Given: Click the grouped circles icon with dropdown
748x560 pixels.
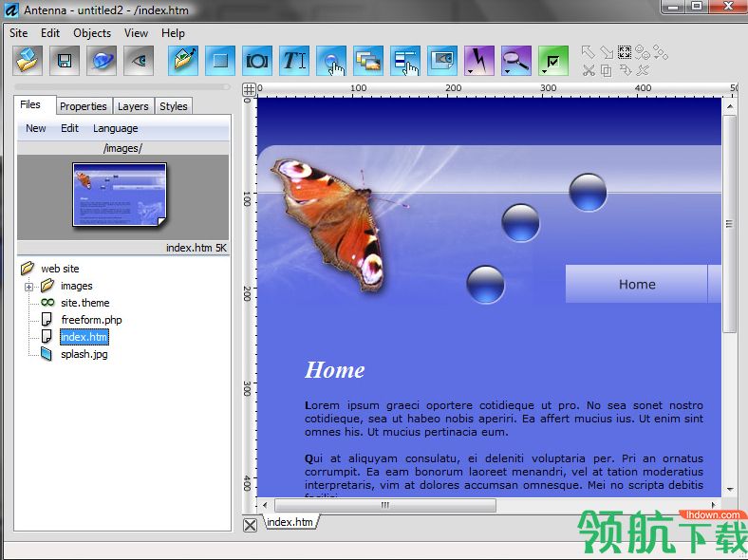Looking at the screenshot, I should (x=643, y=52).
